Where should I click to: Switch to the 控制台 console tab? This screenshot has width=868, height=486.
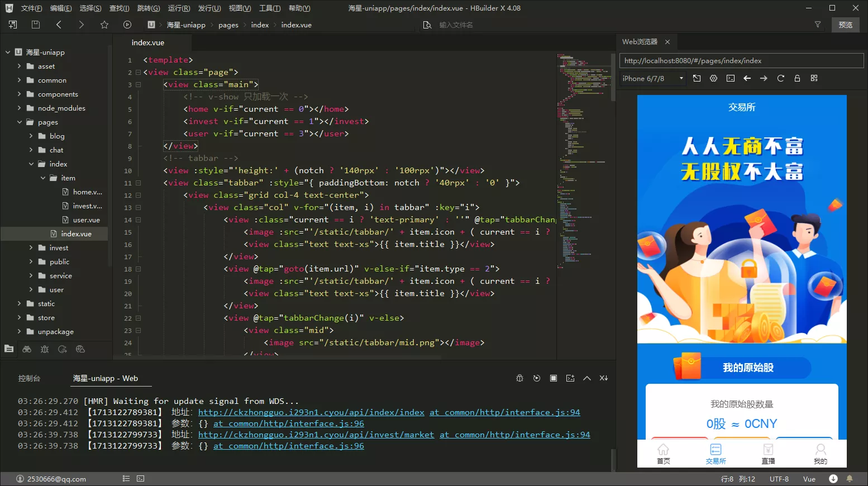coord(29,378)
